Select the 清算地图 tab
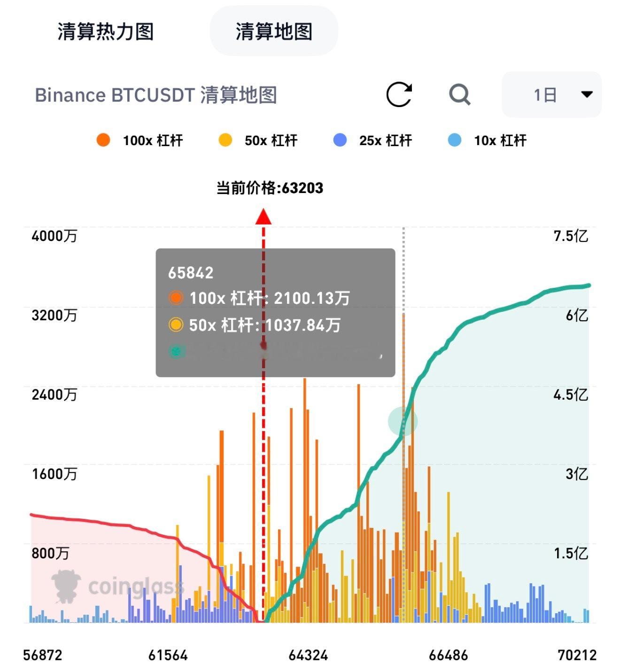620x672 pixels. pos(274,31)
